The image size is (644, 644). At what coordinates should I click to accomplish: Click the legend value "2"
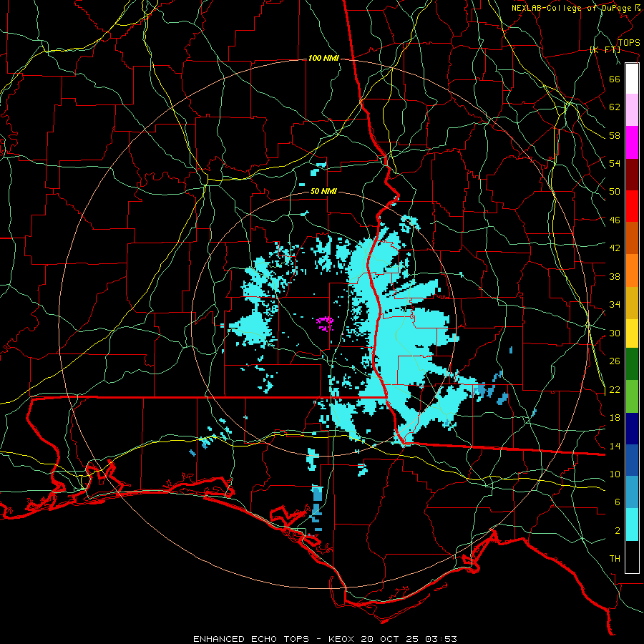(x=618, y=531)
